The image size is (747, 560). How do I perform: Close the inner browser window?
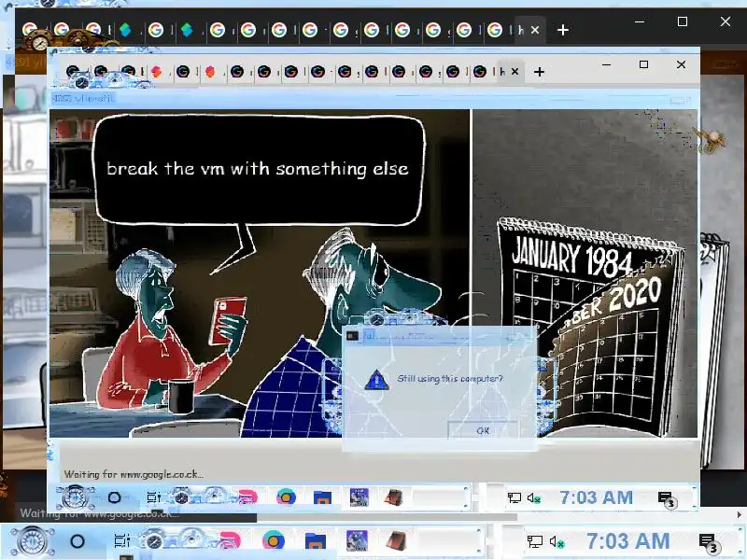[x=682, y=64]
